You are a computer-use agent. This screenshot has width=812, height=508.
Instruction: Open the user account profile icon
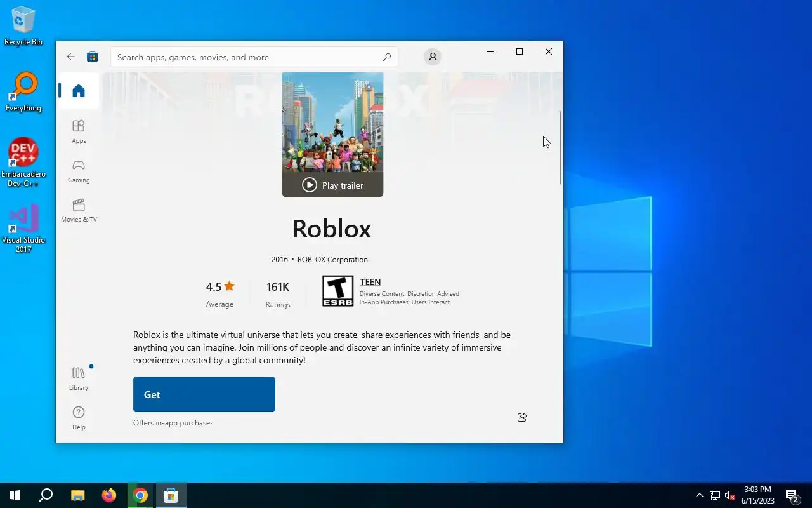coord(433,57)
